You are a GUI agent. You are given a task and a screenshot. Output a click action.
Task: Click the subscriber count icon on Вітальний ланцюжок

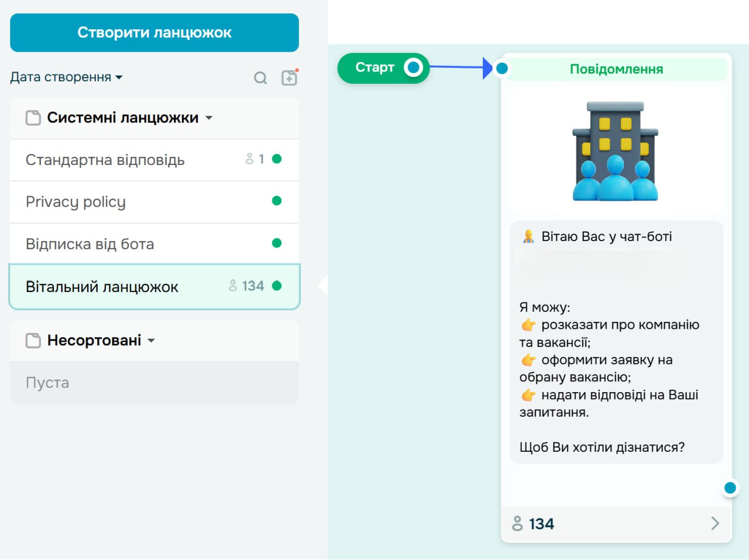tap(232, 286)
